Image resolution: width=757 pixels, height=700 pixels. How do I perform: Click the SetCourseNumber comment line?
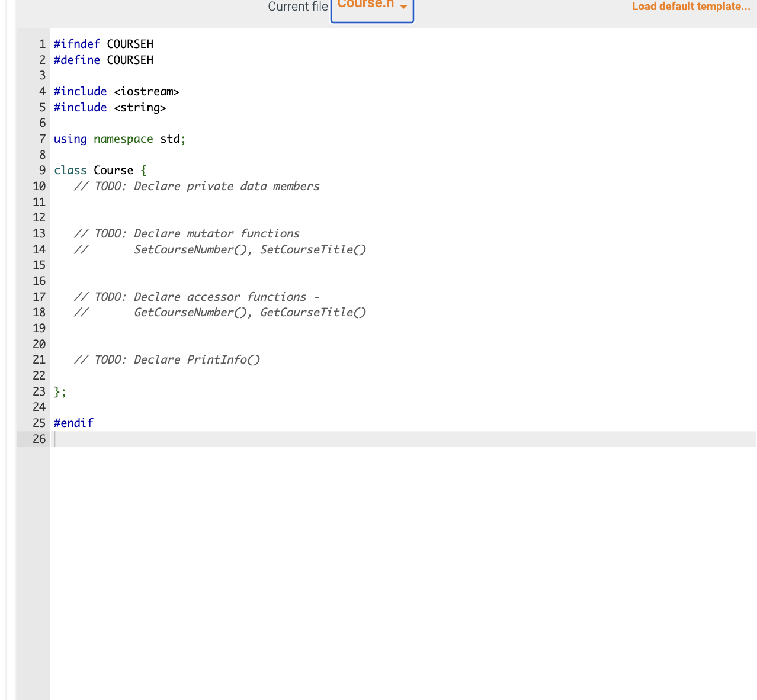pyautogui.click(x=220, y=249)
